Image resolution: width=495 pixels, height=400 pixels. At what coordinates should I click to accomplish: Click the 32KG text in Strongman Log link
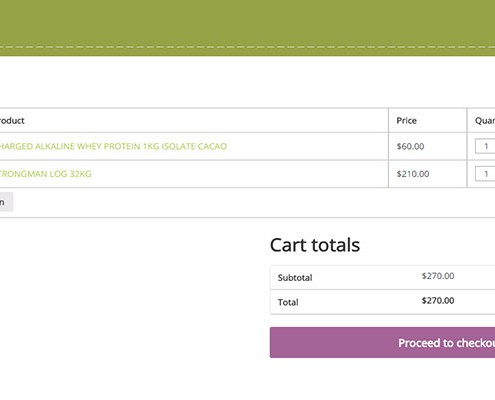click(80, 174)
